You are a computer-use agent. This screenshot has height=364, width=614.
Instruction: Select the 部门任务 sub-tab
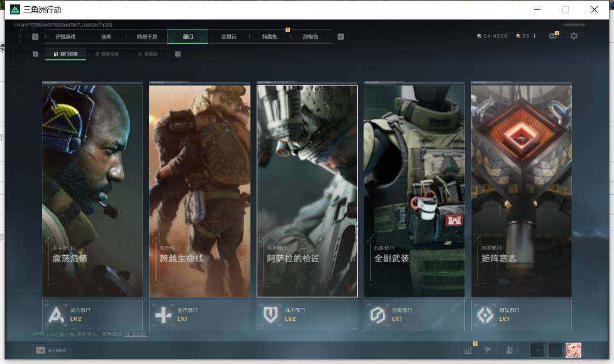coord(66,54)
